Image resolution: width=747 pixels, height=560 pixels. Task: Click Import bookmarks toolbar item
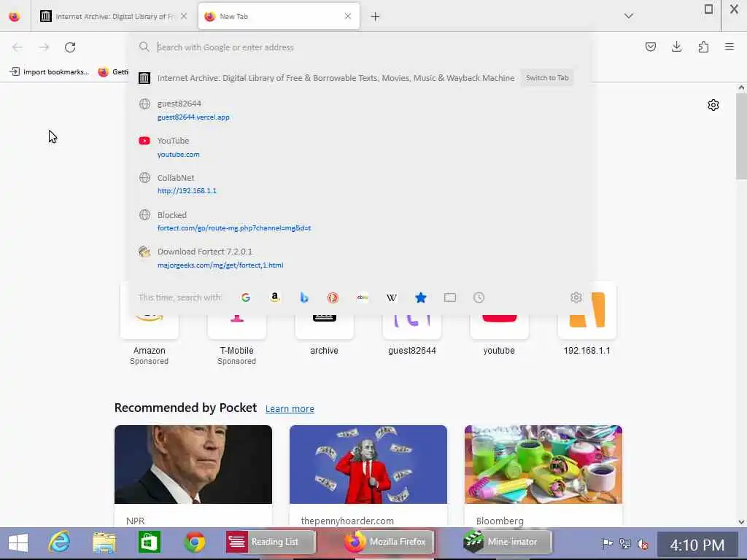pos(49,72)
